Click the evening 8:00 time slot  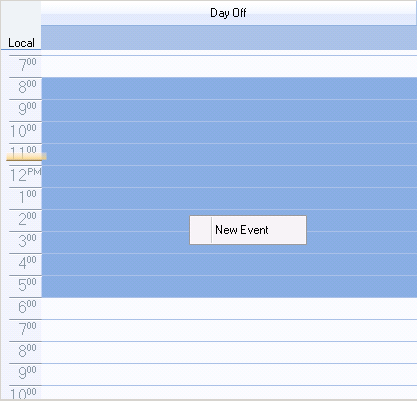229,352
